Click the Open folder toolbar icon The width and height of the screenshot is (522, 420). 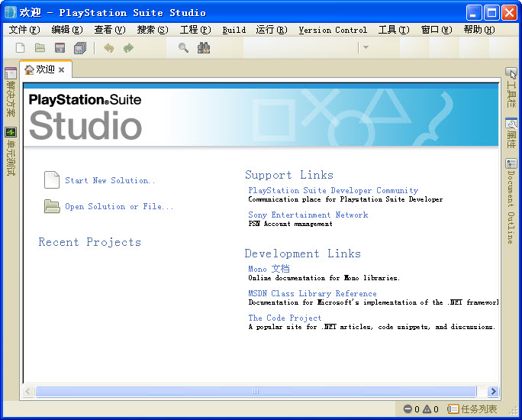[40, 48]
